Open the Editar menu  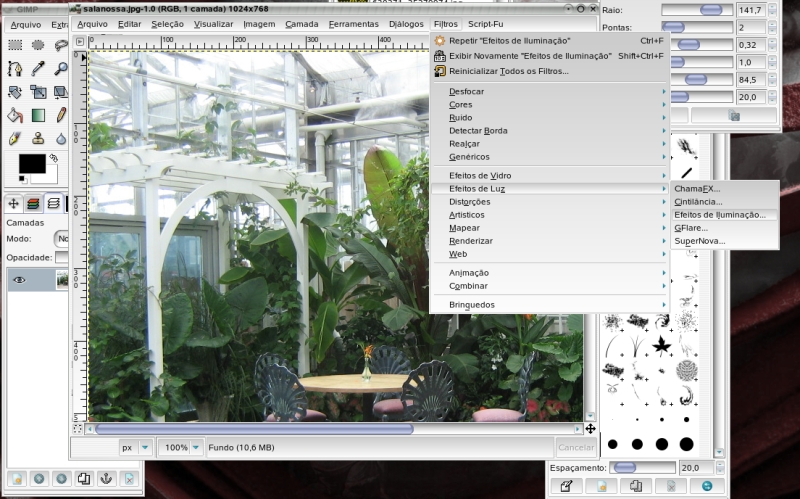(130, 24)
